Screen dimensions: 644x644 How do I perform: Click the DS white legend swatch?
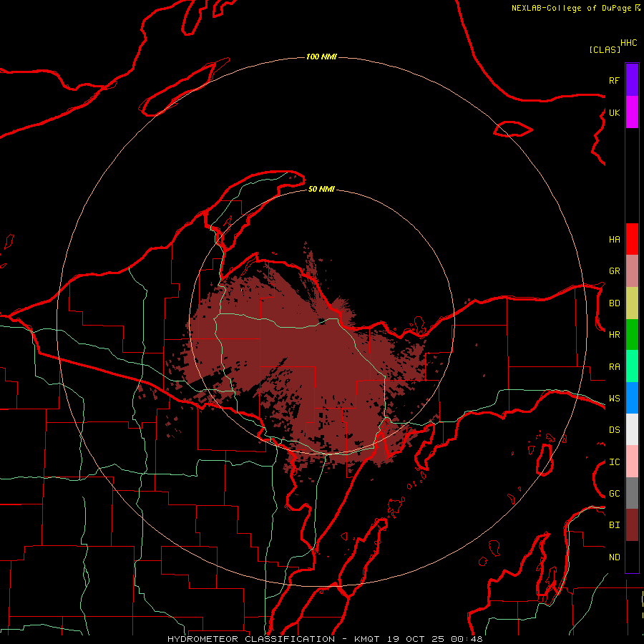click(x=632, y=429)
